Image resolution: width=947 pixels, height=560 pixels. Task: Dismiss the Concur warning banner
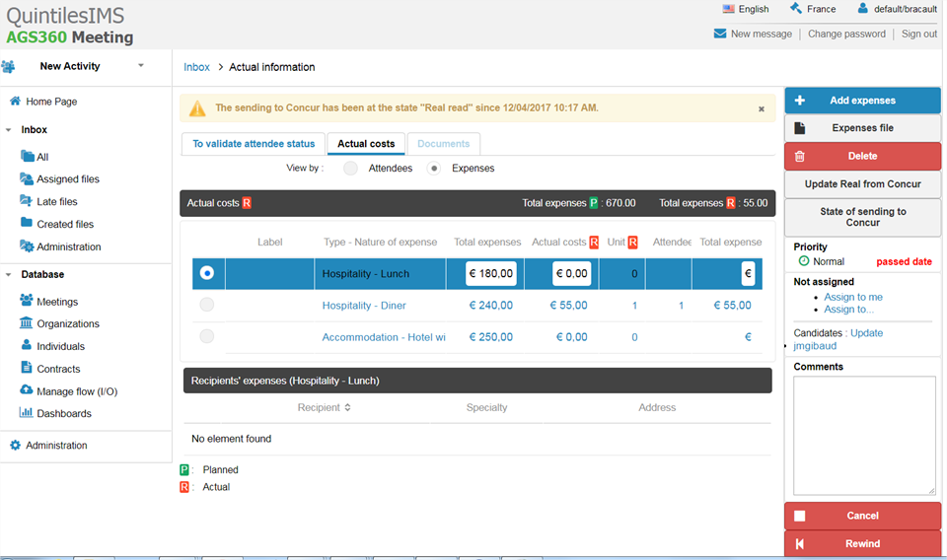click(x=762, y=109)
